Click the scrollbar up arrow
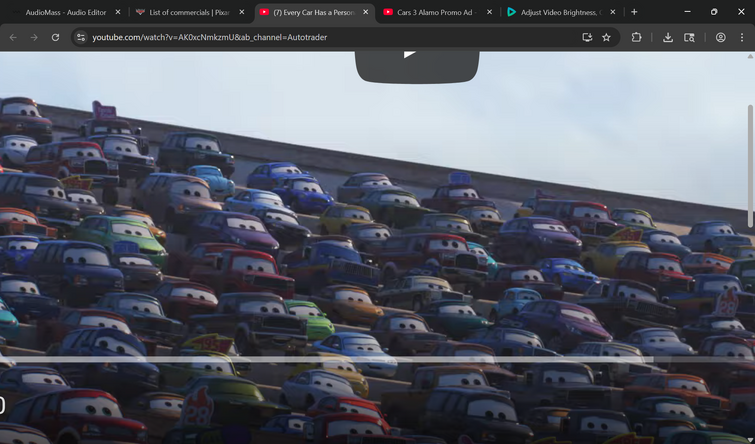Viewport: 755px width, 444px height. click(x=750, y=56)
